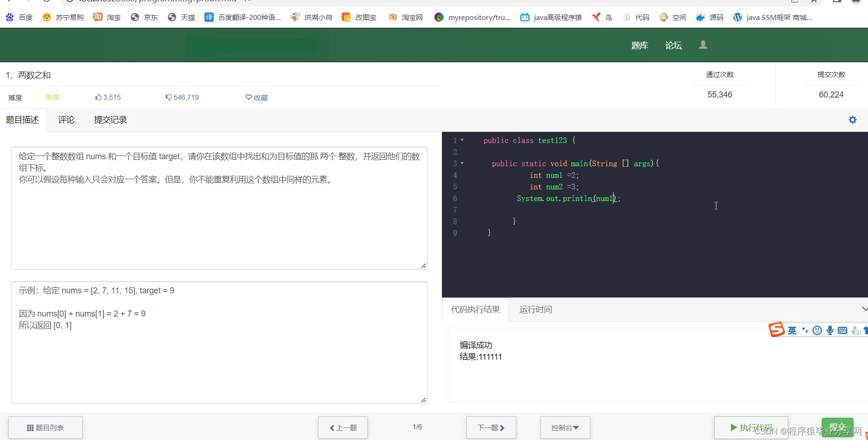This screenshot has height=440, width=868.
Task: Open Sogou emoji face icon
Action: coord(817,330)
